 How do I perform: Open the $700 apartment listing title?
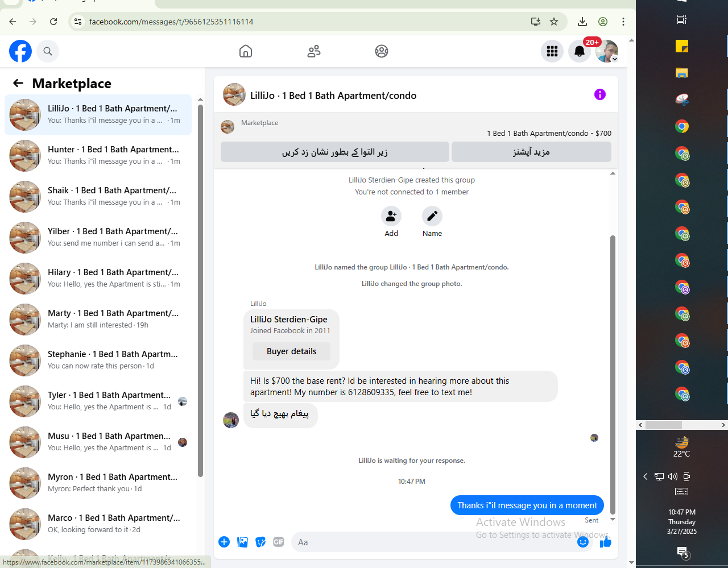point(549,133)
